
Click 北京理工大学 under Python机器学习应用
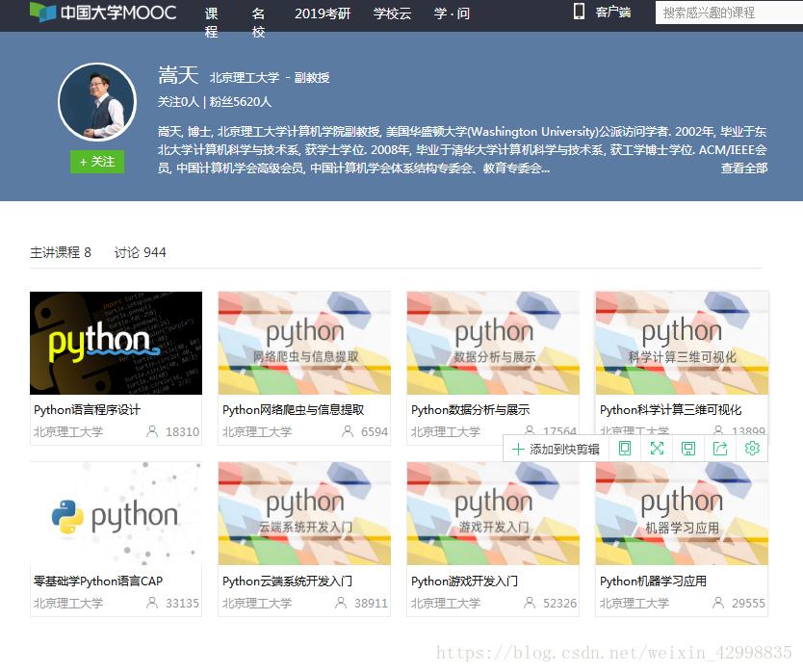pyautogui.click(x=635, y=603)
